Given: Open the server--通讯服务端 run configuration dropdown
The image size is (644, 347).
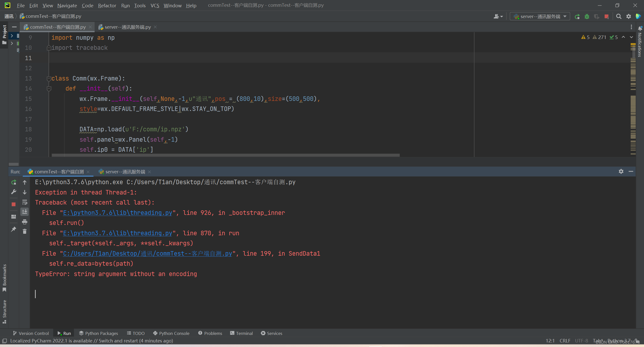Looking at the screenshot, I should pyautogui.click(x=540, y=17).
